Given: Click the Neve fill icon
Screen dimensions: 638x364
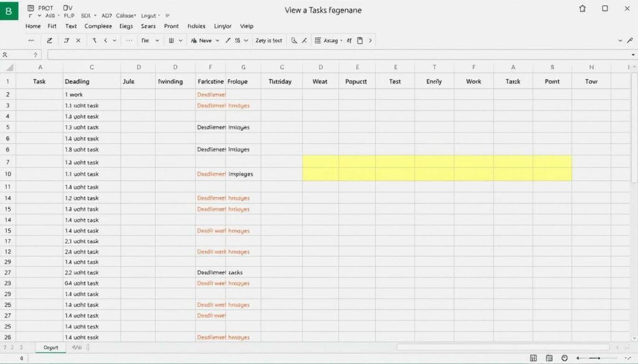Looking at the screenshot, I should coord(194,40).
